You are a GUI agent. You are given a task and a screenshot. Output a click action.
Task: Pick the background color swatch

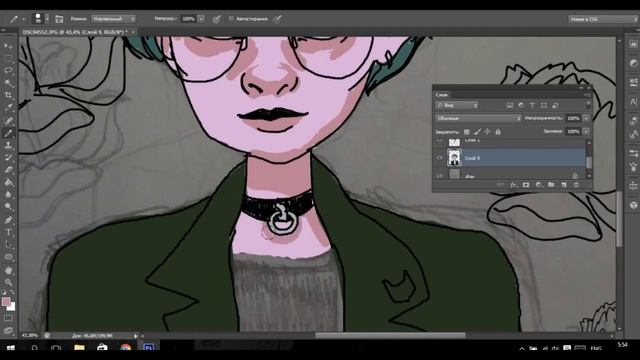point(12,307)
